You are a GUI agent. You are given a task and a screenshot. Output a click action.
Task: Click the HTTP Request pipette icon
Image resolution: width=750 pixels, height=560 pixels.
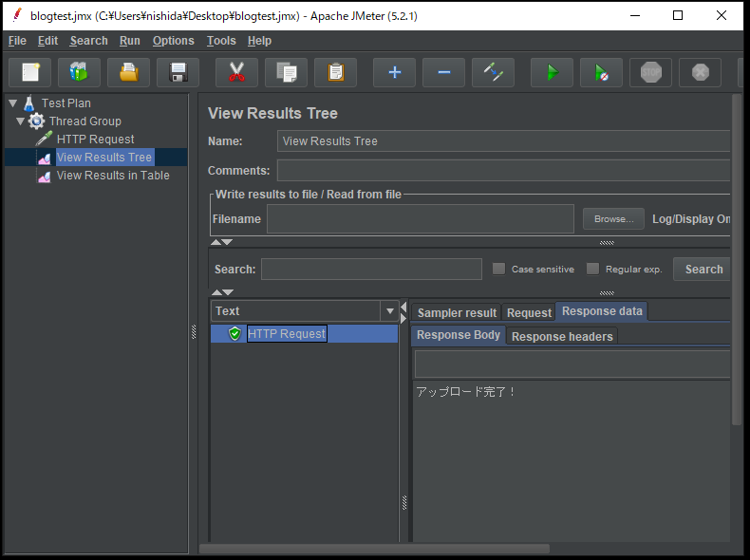44,140
